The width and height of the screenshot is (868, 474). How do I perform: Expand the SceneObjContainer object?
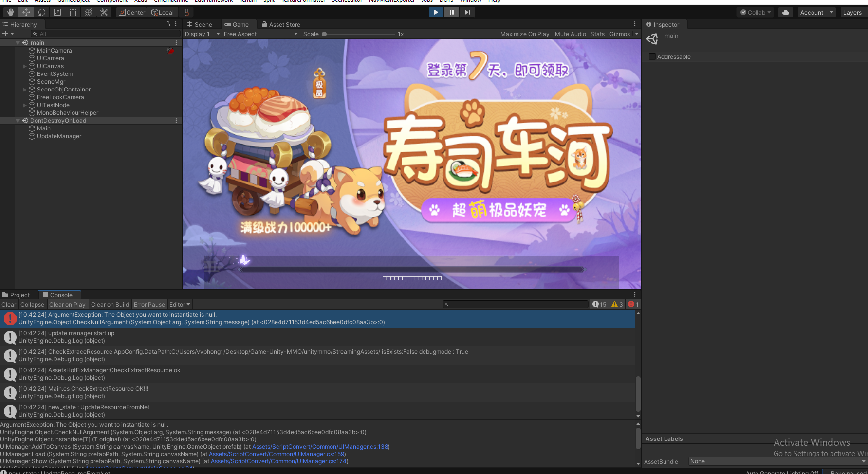pos(24,90)
